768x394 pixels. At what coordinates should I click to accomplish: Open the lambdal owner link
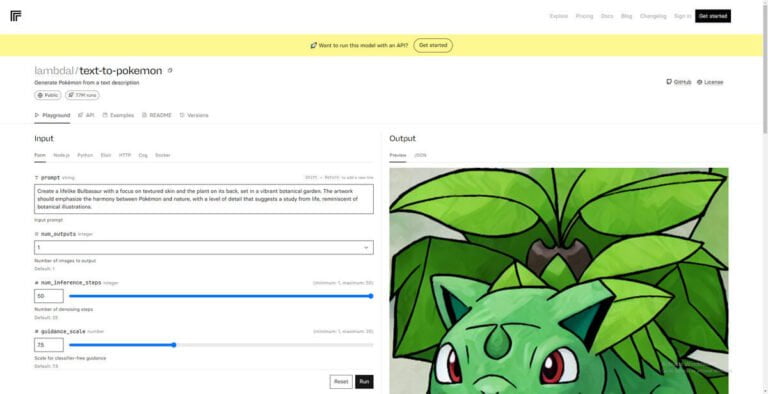pyautogui.click(x=54, y=71)
